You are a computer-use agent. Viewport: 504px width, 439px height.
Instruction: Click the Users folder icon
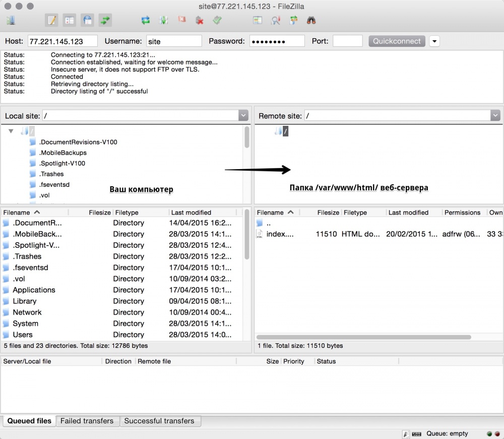coord(6,335)
